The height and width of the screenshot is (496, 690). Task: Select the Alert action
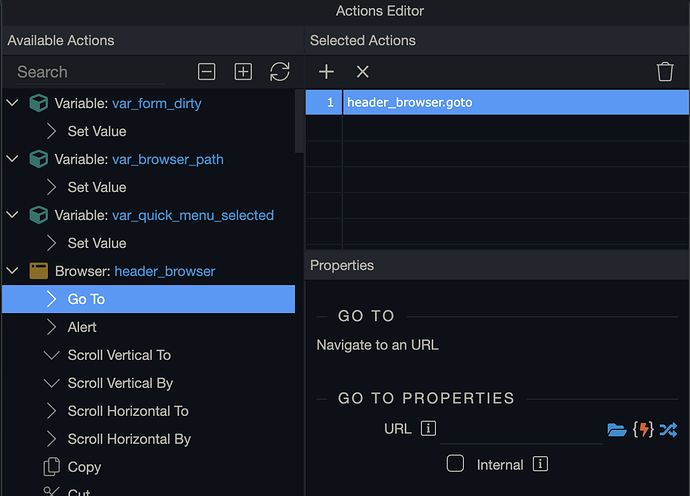[82, 327]
